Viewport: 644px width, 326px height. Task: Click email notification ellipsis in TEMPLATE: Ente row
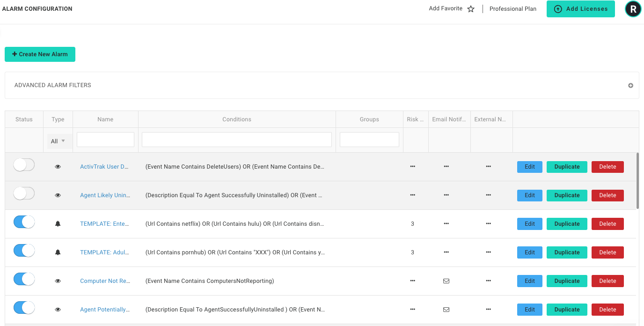point(446,224)
